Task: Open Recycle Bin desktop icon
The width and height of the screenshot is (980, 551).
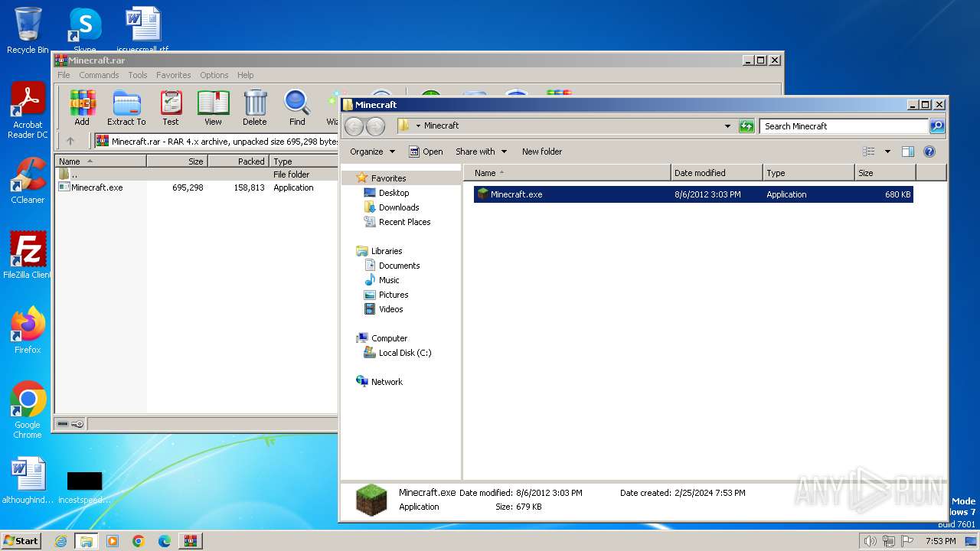Action: pos(28,31)
